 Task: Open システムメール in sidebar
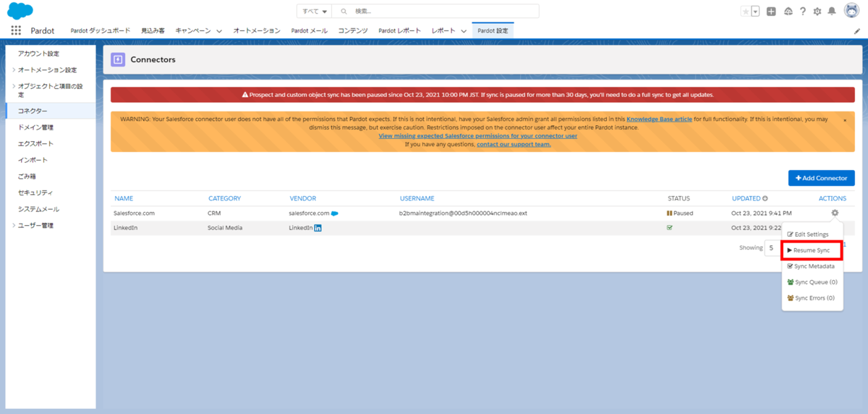38,209
